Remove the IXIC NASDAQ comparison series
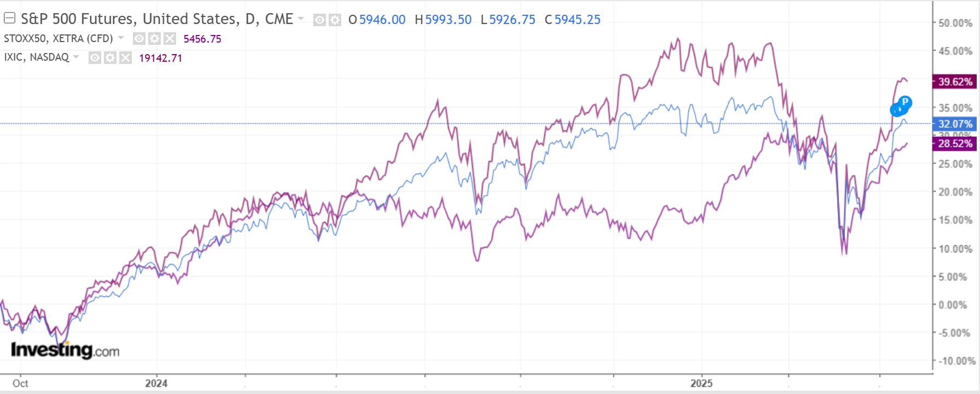Screen dimensions: 980x394 coord(125,58)
